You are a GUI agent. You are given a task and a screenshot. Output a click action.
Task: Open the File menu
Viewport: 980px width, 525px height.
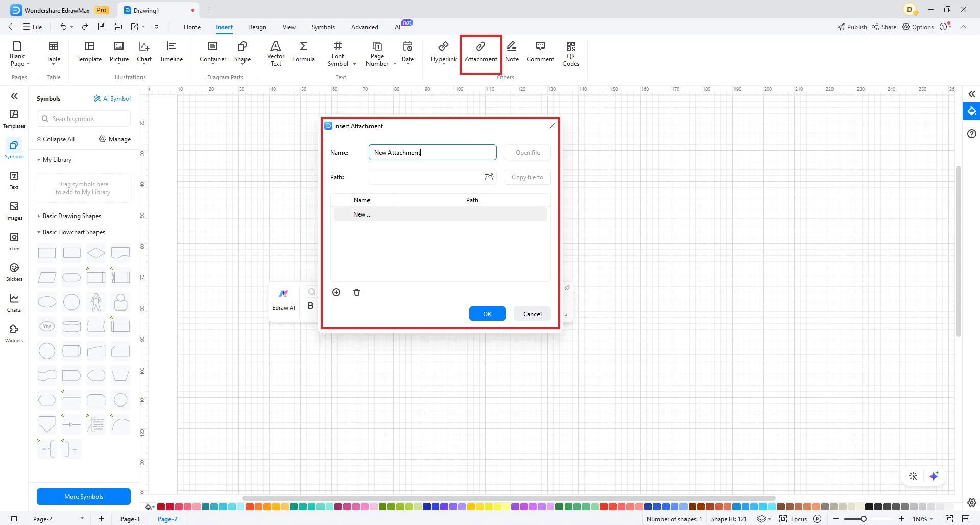pos(33,27)
